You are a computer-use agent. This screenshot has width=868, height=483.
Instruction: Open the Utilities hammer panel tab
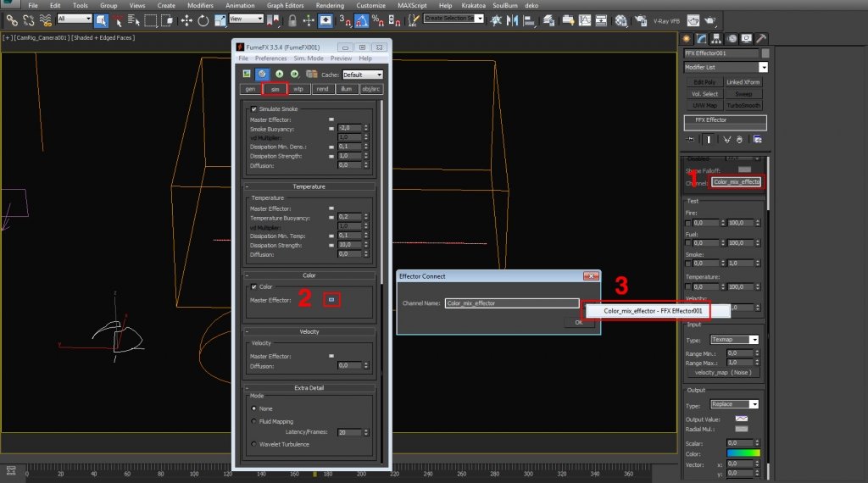click(x=761, y=39)
